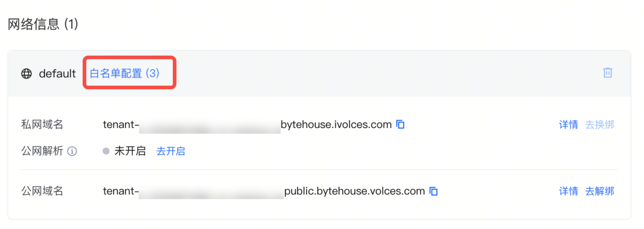The height and width of the screenshot is (229, 644).
Task: Click the 私网域名 label
Action: pyautogui.click(x=42, y=125)
